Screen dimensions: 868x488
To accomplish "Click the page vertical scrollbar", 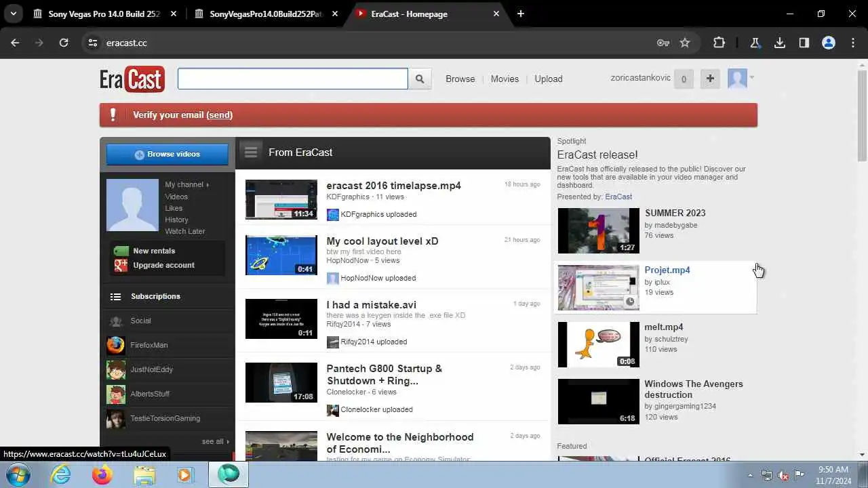I will pyautogui.click(x=862, y=115).
